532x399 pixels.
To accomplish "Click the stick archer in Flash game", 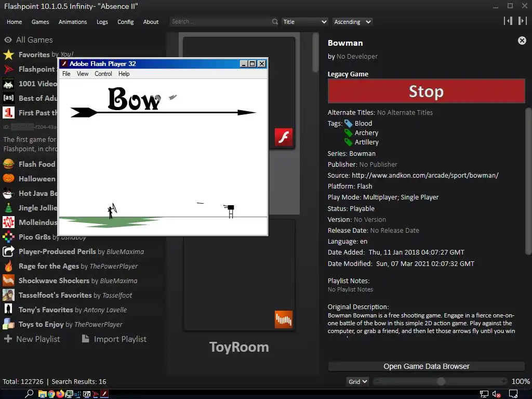I will (112, 211).
